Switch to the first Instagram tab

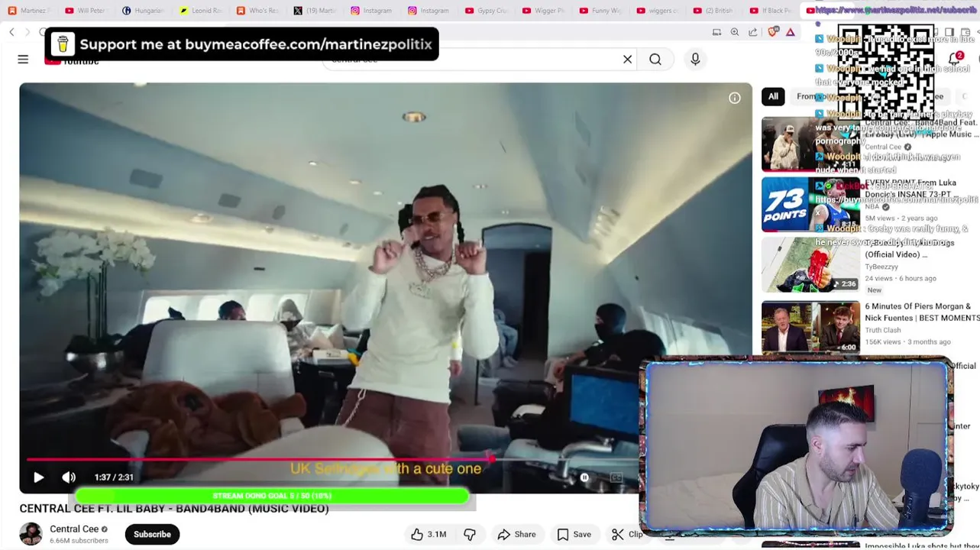[x=373, y=11]
